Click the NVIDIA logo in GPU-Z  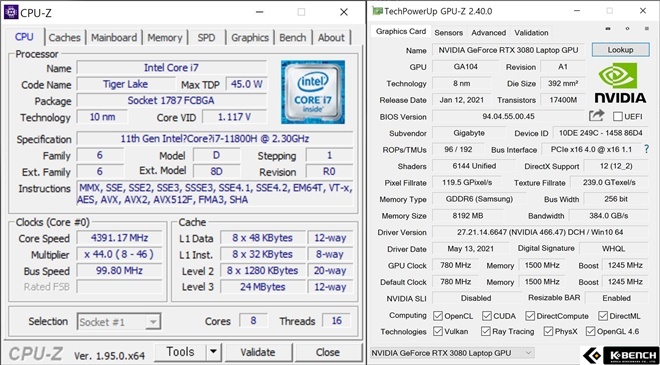tap(620, 83)
